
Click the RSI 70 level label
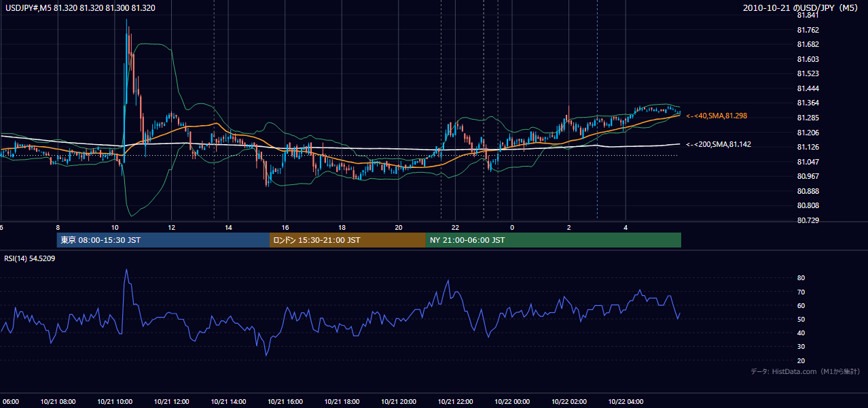click(801, 292)
